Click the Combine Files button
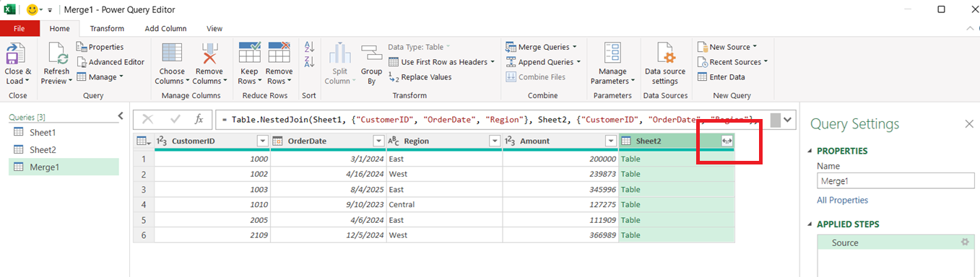 (x=536, y=77)
